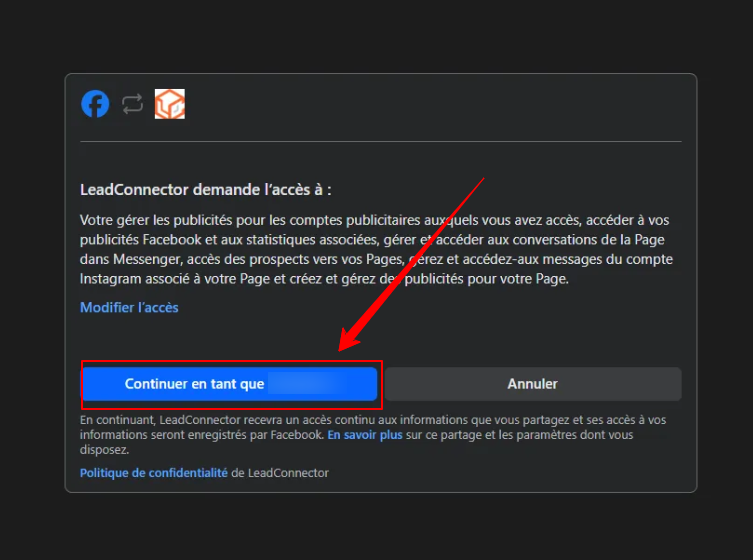The height and width of the screenshot is (560, 753).
Task: Open the "En savoir plus" link
Action: click(x=364, y=435)
